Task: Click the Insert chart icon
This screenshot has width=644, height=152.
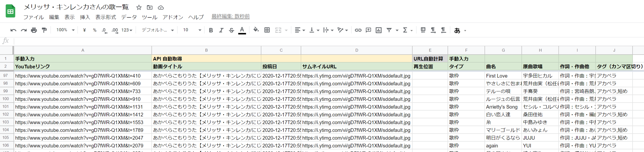Action: pyautogui.click(x=379, y=30)
